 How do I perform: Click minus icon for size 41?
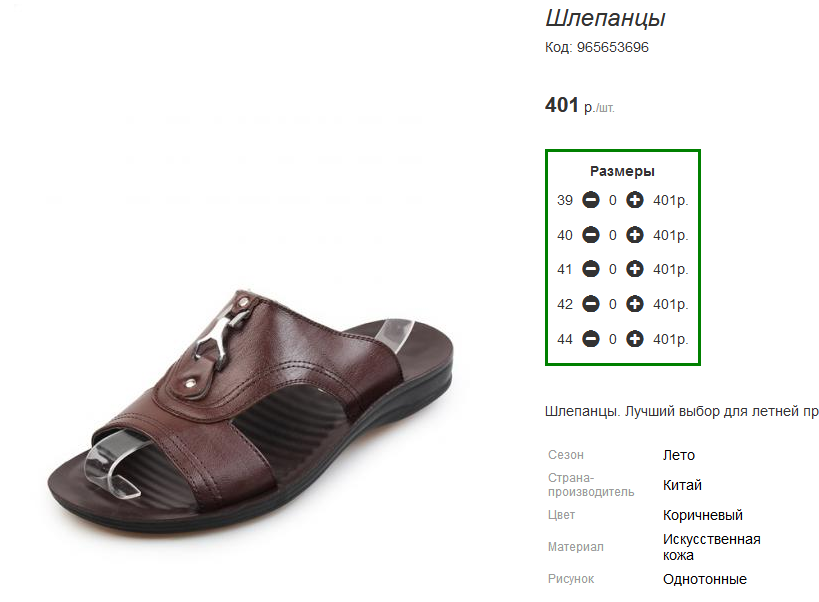point(591,269)
